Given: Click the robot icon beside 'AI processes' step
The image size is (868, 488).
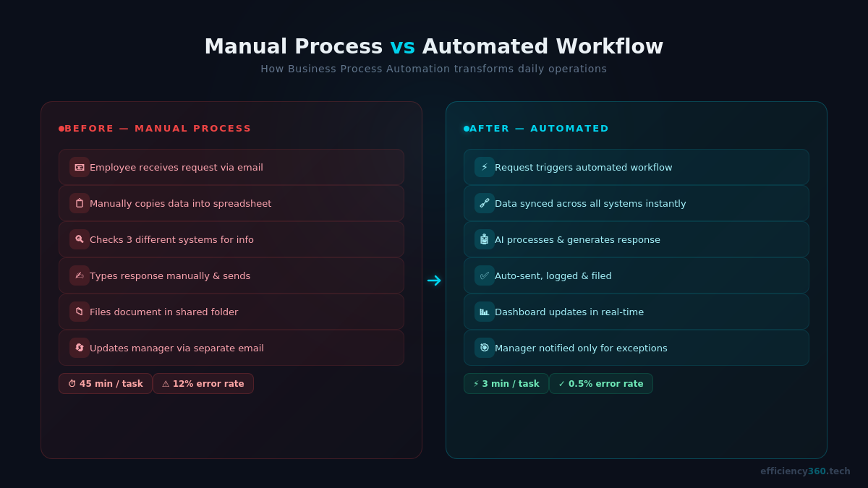Looking at the screenshot, I should pos(484,239).
